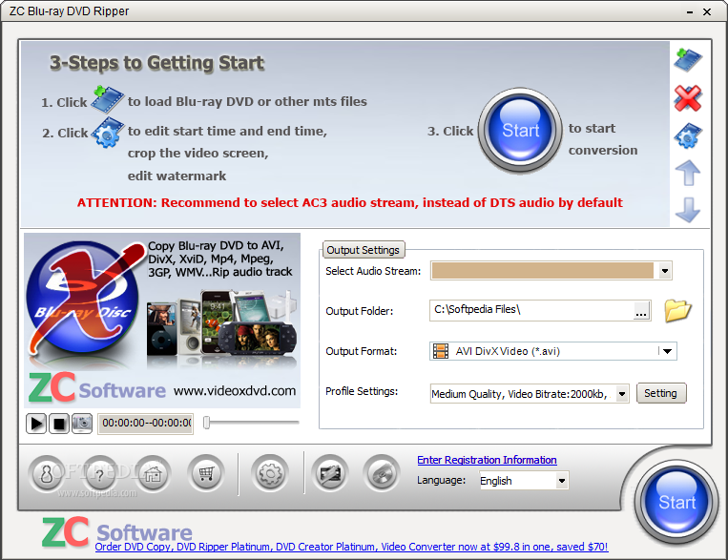Open the edit gear film icon in right sidebar
The width and height of the screenshot is (728, 560).
[x=688, y=135]
